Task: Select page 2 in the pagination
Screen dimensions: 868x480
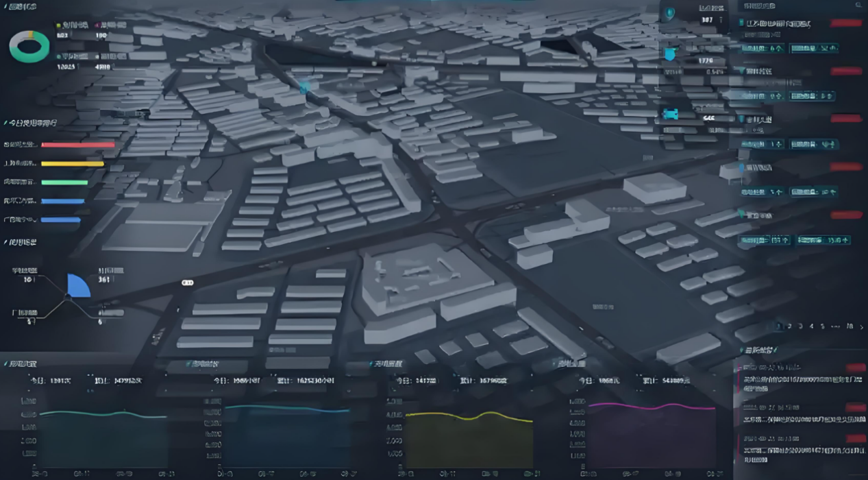Action: [x=790, y=326]
